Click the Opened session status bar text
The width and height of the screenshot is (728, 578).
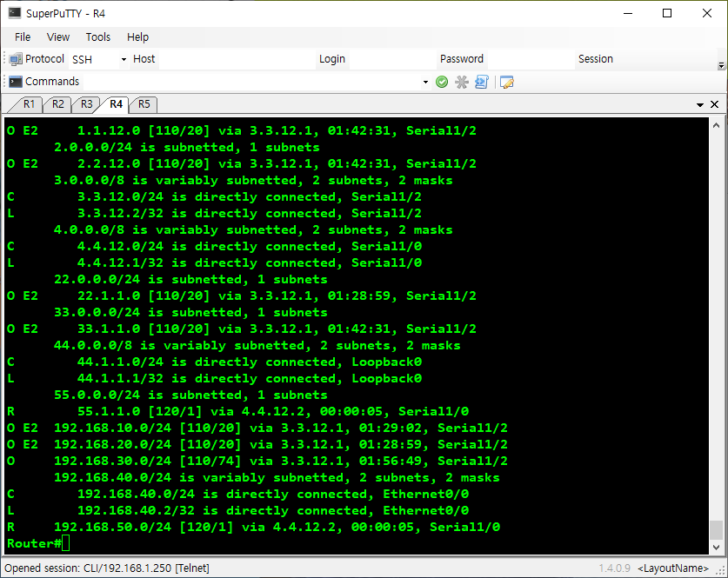coord(107,568)
